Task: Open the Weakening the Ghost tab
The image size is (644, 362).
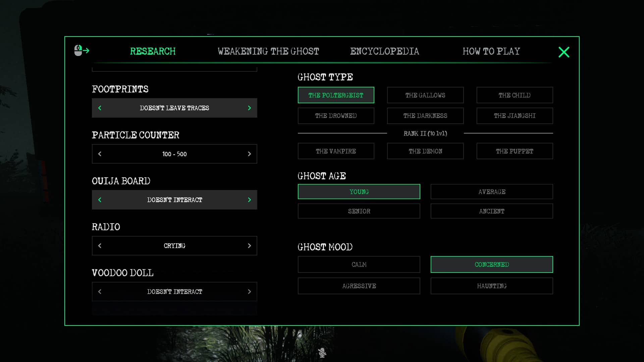Action: click(268, 51)
